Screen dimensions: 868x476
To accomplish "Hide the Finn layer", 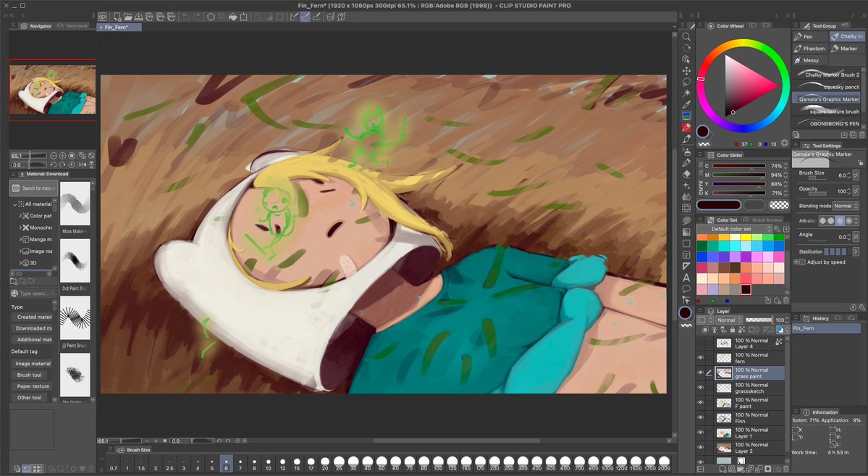I will click(x=700, y=418).
